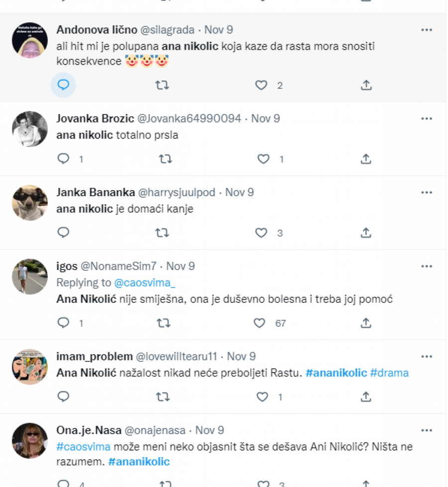Share Jovanka Brozic's tweet
Screen dimensions: 448x487
pos(366,159)
